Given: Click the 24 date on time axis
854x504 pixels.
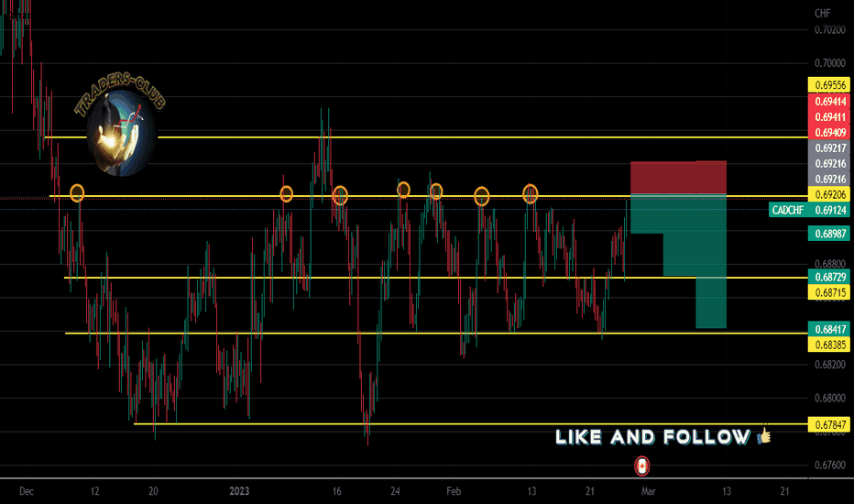Looking at the screenshot, I should (x=396, y=491).
